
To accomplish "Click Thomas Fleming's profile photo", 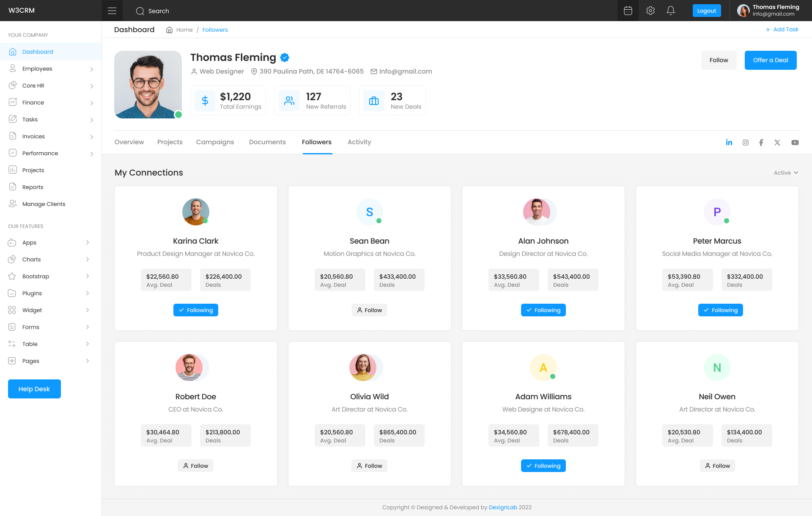I will tap(148, 84).
